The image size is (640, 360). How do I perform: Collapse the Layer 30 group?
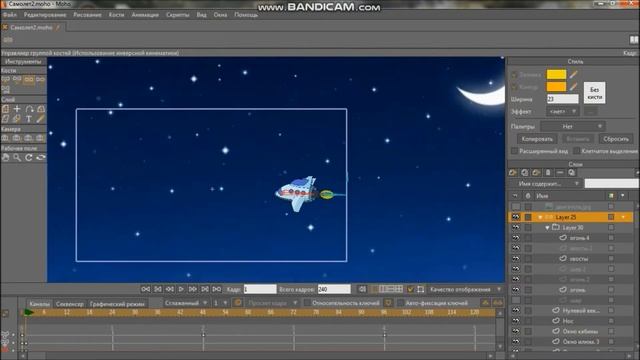[x=547, y=228]
